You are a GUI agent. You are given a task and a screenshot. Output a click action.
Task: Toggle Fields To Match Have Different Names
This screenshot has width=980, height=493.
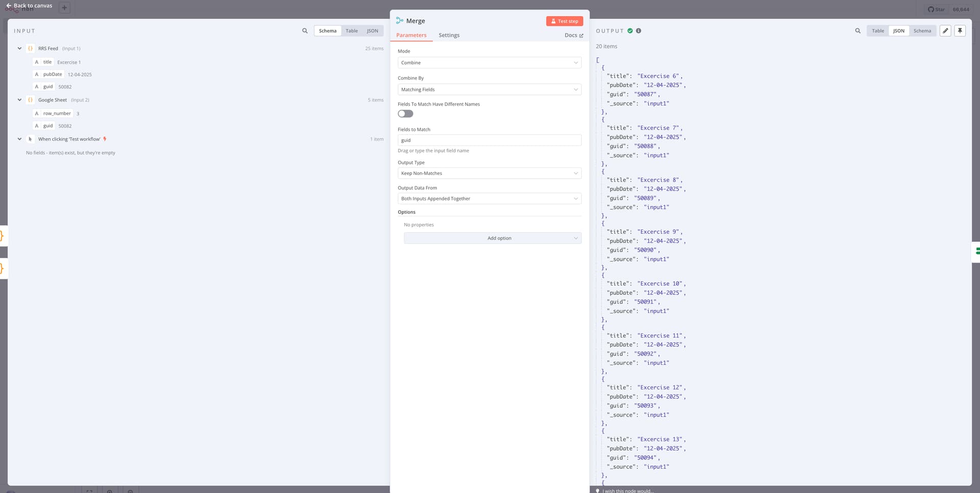405,114
